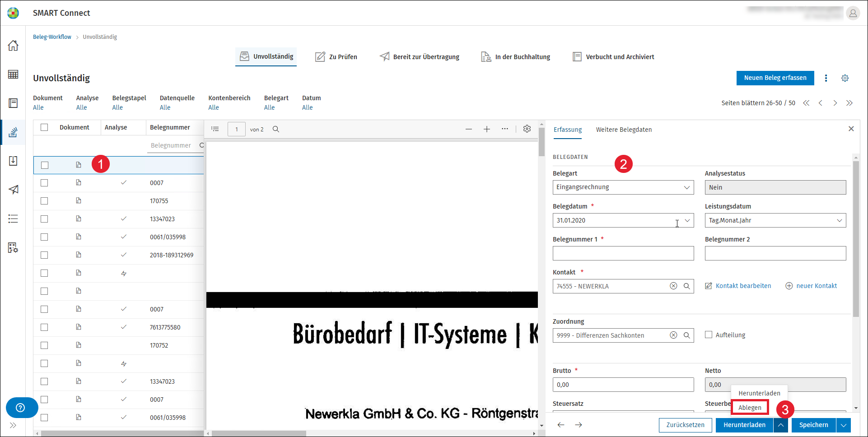Enable the Aufteilung checkbox
The image size is (868, 437).
(709, 335)
